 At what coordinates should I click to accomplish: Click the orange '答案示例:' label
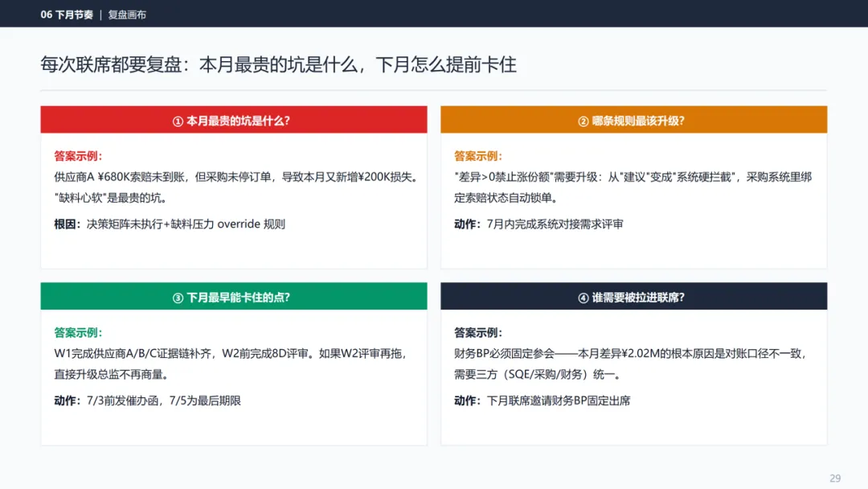[478, 156]
